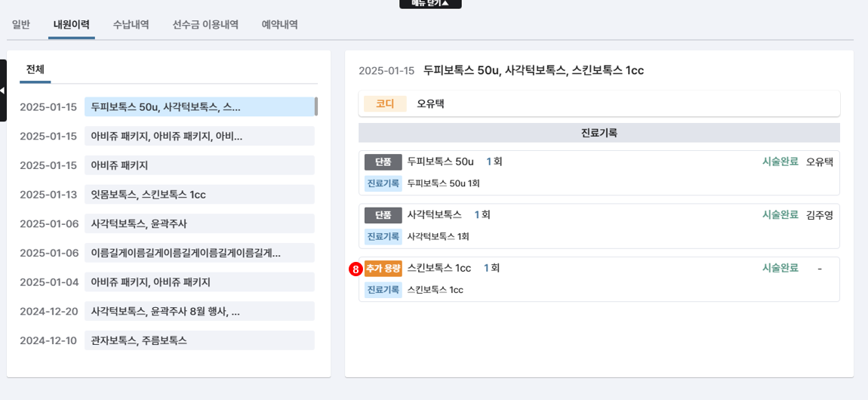This screenshot has width=868, height=400.
Task: Select 2025-01-13 잇몸보톡스, 스킨보톡스 1cc visit
Action: pyautogui.click(x=199, y=195)
